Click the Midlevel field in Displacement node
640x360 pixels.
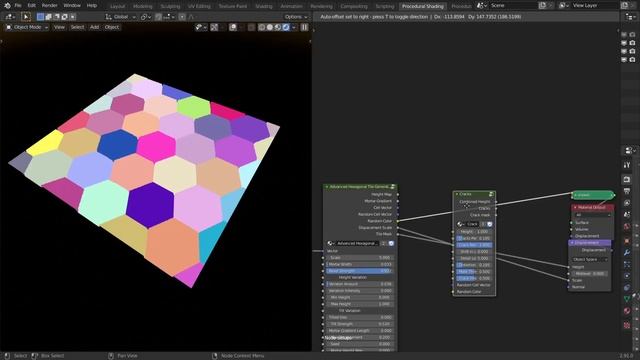[x=589, y=273]
